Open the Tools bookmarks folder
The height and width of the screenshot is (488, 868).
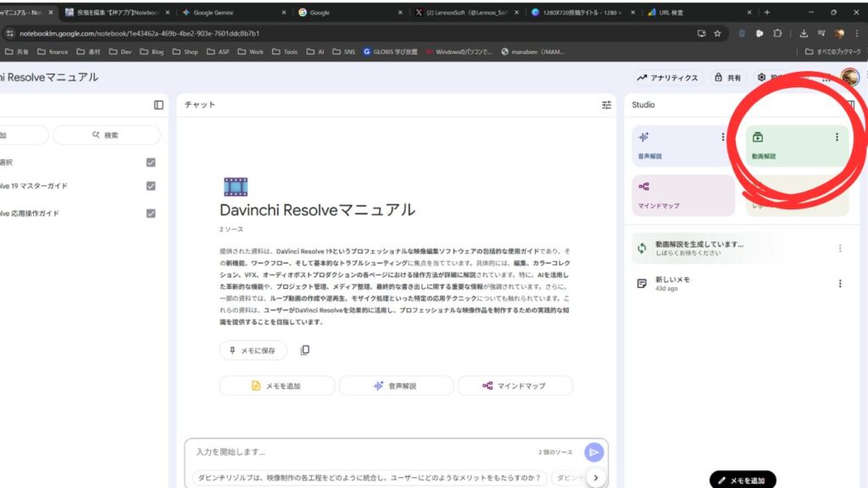285,52
